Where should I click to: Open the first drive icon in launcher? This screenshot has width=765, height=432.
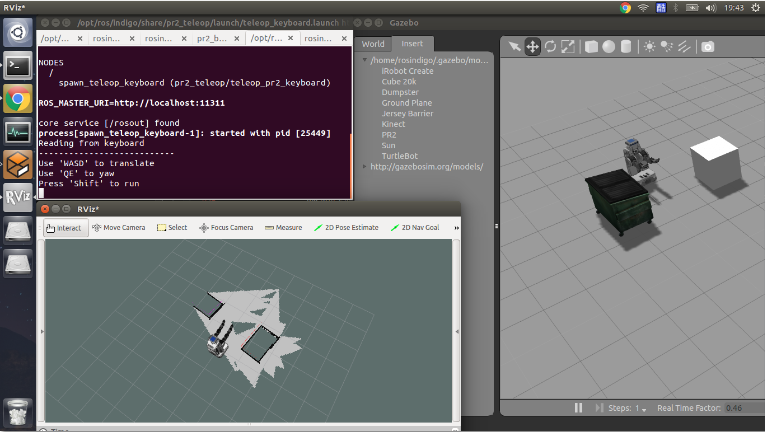click(x=18, y=230)
